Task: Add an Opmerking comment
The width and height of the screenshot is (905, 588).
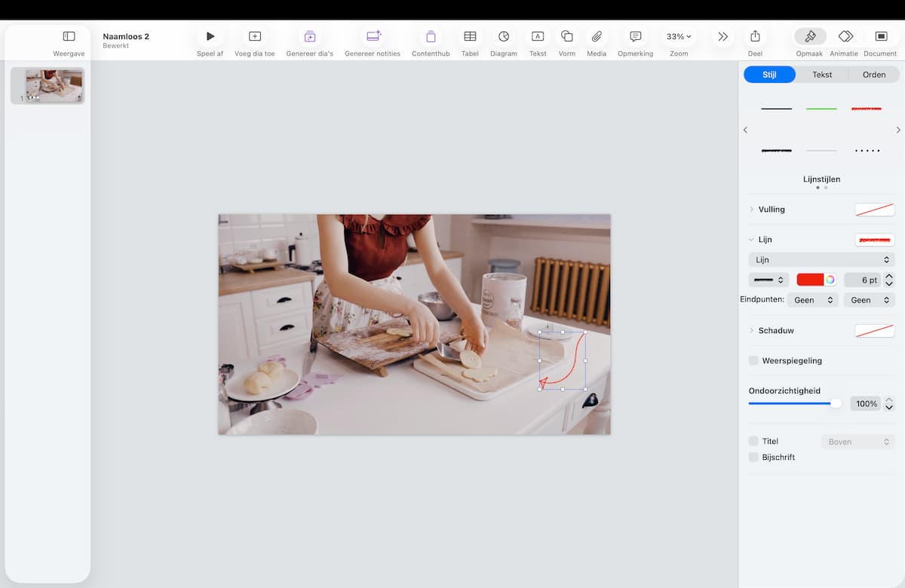Action: point(635,36)
